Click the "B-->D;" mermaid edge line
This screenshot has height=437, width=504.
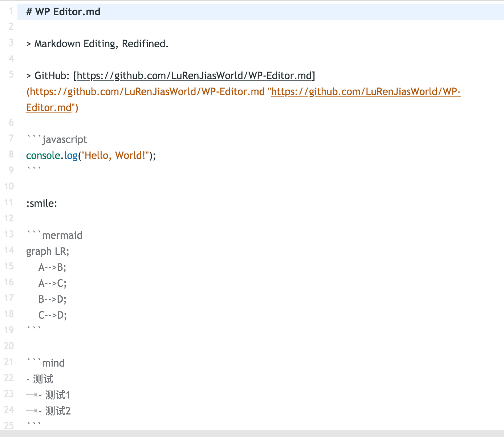(52, 299)
